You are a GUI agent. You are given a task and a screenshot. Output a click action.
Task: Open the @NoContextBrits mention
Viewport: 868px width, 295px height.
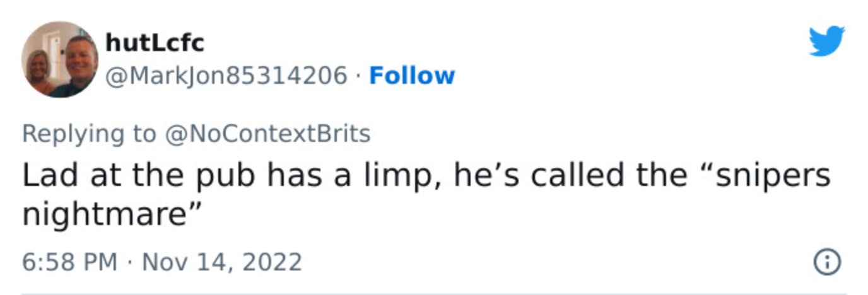point(267,134)
